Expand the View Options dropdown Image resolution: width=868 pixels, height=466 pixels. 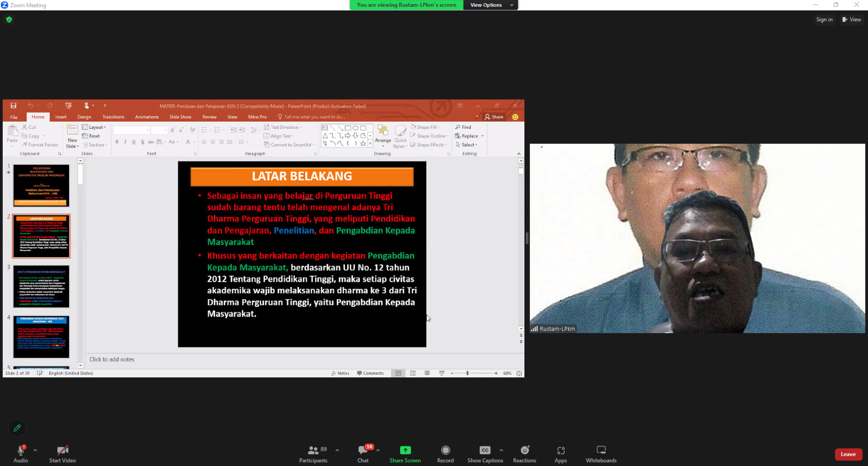click(x=491, y=5)
